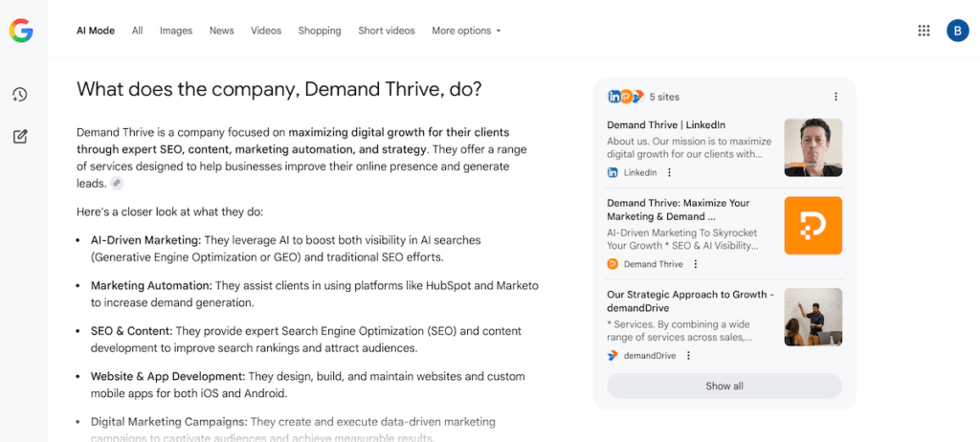Switch to the Videos tab
Viewport: 980px width, 442px height.
point(266,31)
